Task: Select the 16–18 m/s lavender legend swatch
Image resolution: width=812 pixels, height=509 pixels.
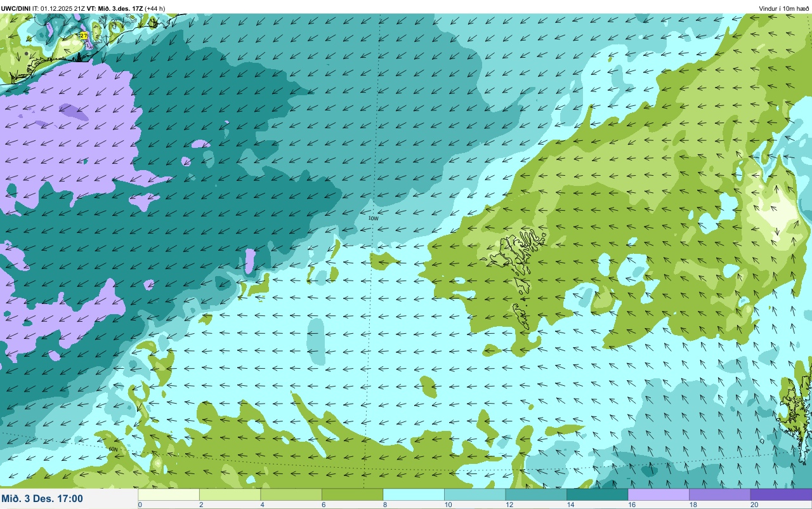Action: coord(658,494)
